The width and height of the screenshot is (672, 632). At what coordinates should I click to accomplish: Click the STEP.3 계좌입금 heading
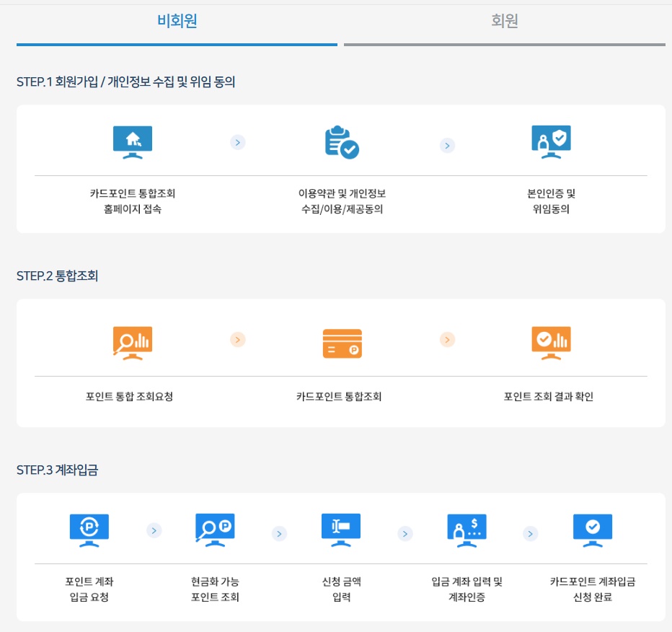[x=57, y=470]
